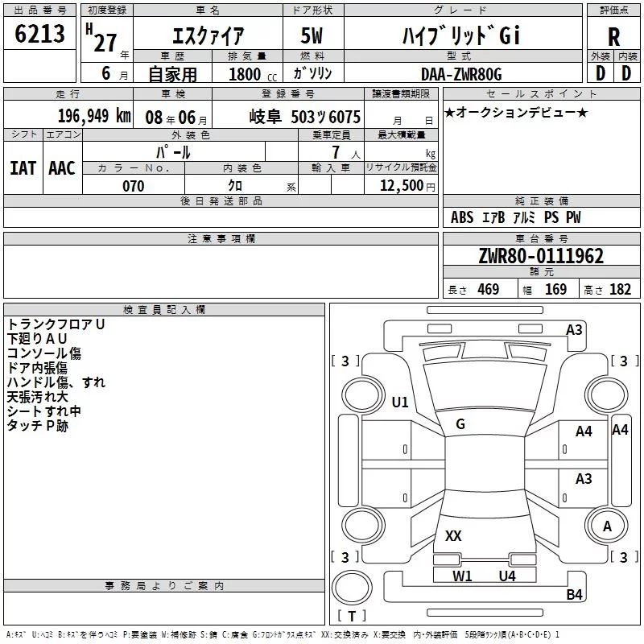Click the air conditioner code AAC
Screen dimensions: 644x644
(x=62, y=168)
